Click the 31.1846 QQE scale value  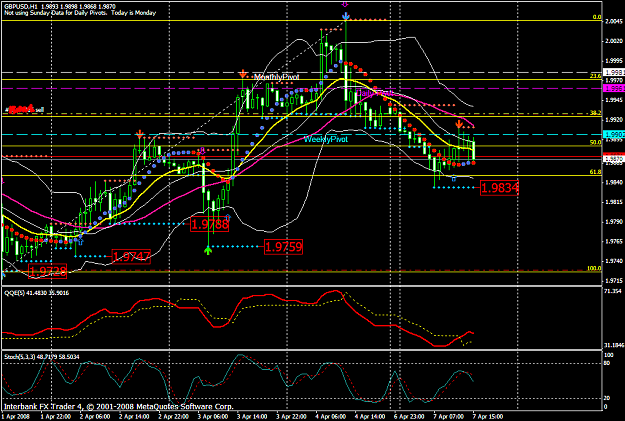pos(614,345)
